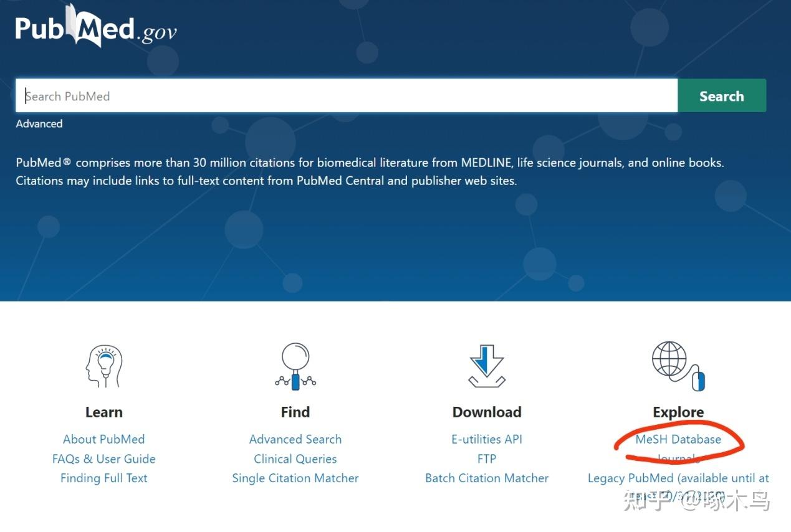Open the Legacy PubMed link
The width and height of the screenshot is (791, 532).
678,487
